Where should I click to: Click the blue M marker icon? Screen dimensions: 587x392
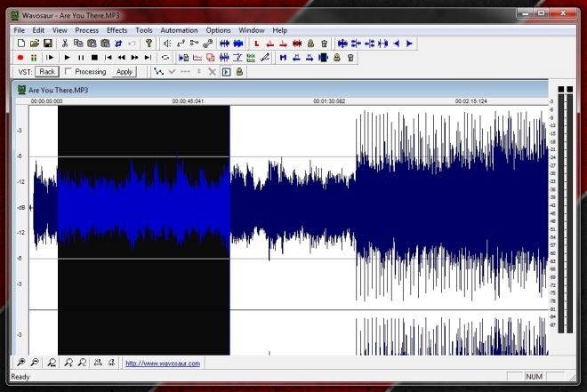point(283,58)
